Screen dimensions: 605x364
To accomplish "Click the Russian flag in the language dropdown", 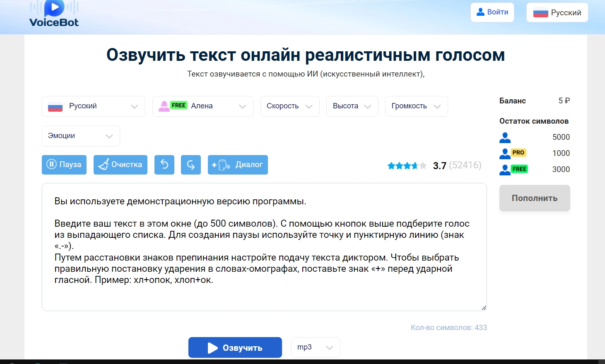I will [55, 107].
